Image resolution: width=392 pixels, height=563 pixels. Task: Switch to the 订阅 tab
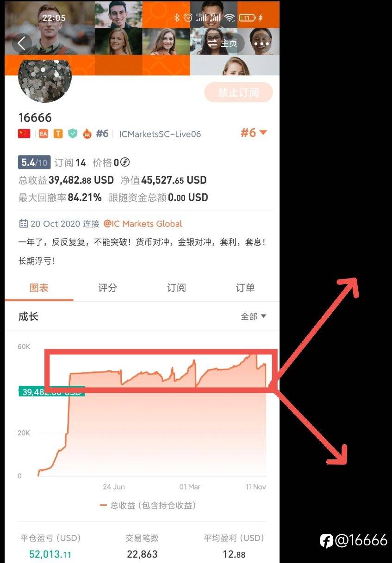(x=176, y=288)
